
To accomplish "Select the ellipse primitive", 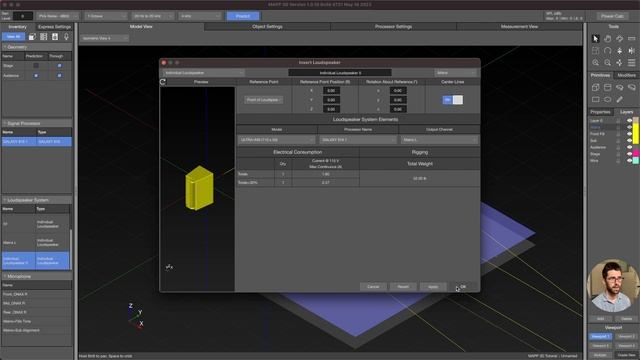I will coord(607,99).
